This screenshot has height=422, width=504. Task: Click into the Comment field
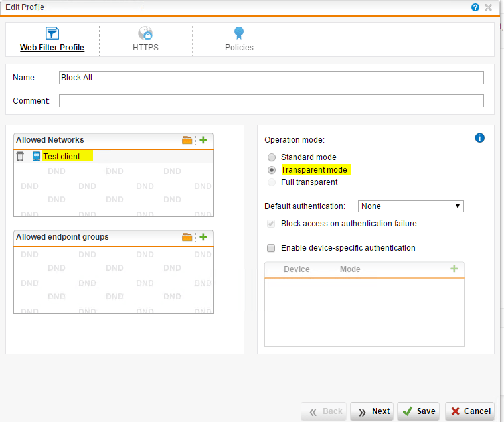pos(272,101)
